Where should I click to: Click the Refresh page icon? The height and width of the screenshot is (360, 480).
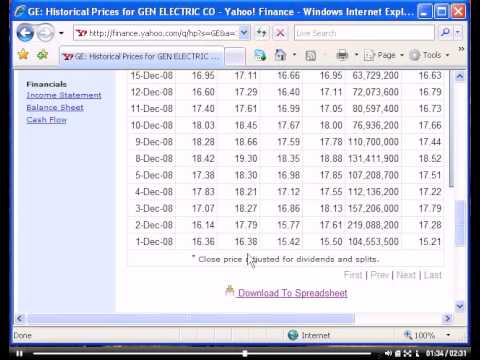click(x=262, y=33)
